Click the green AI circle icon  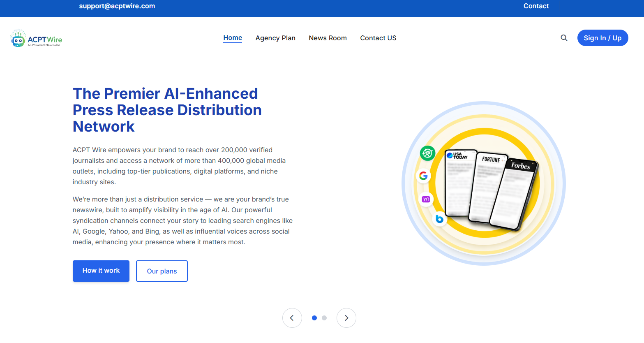click(x=427, y=153)
